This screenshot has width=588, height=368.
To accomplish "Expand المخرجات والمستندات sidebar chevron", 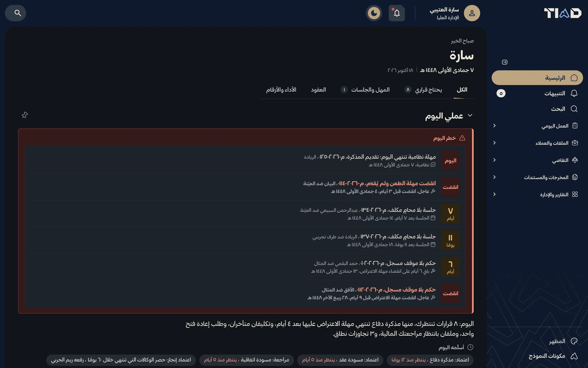I will 494,177.
